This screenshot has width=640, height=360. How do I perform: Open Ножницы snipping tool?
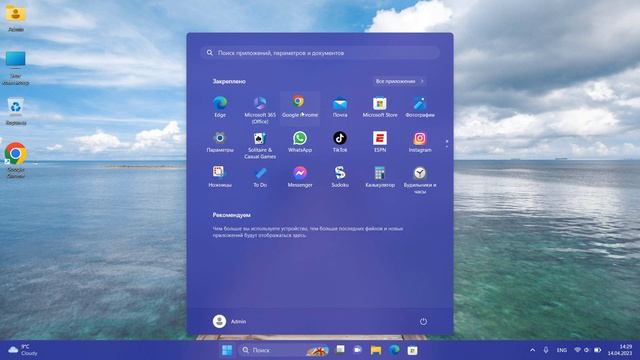[220, 177]
